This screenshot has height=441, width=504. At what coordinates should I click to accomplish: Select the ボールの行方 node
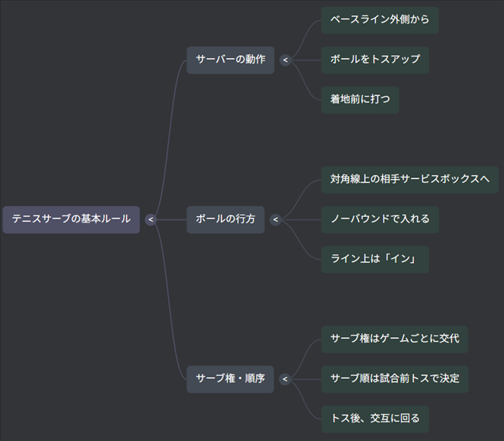[225, 219]
